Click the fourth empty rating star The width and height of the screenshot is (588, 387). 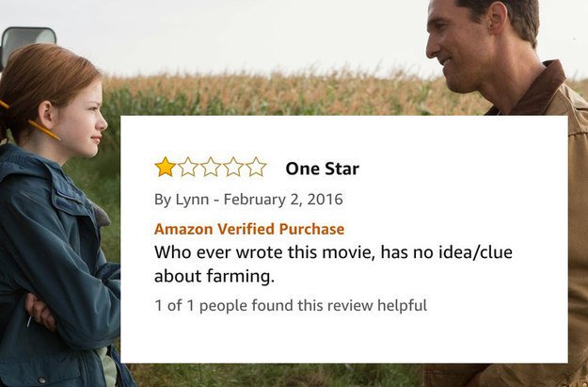point(233,167)
